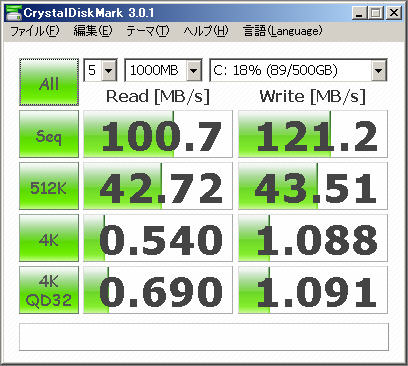Click the Write [MB/s] column header
Image resolution: width=408 pixels, height=366 pixels.
pyautogui.click(x=313, y=97)
